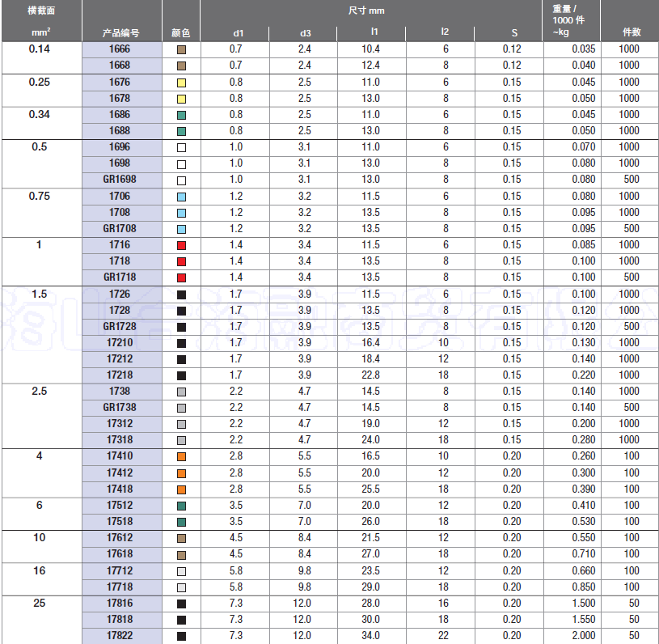Pick the teal swatch next to 1688
Image resolution: width=659 pixels, height=644 pixels.
coord(181,131)
